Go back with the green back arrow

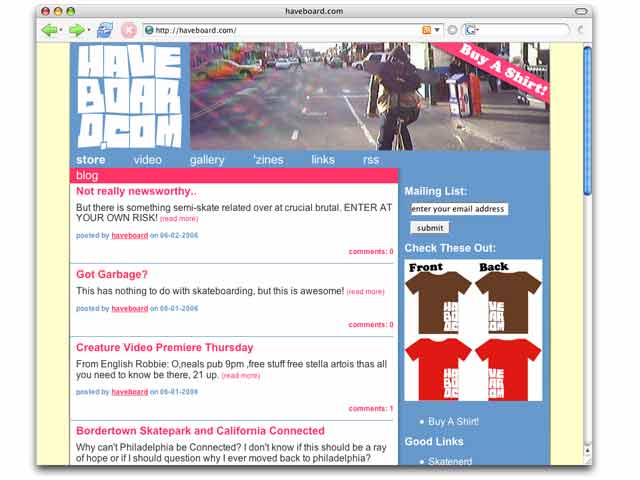click(49, 30)
